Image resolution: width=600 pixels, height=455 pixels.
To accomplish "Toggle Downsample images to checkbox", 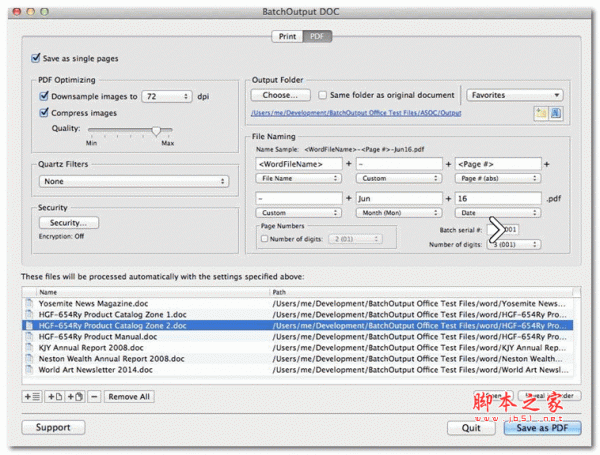I will [x=44, y=96].
